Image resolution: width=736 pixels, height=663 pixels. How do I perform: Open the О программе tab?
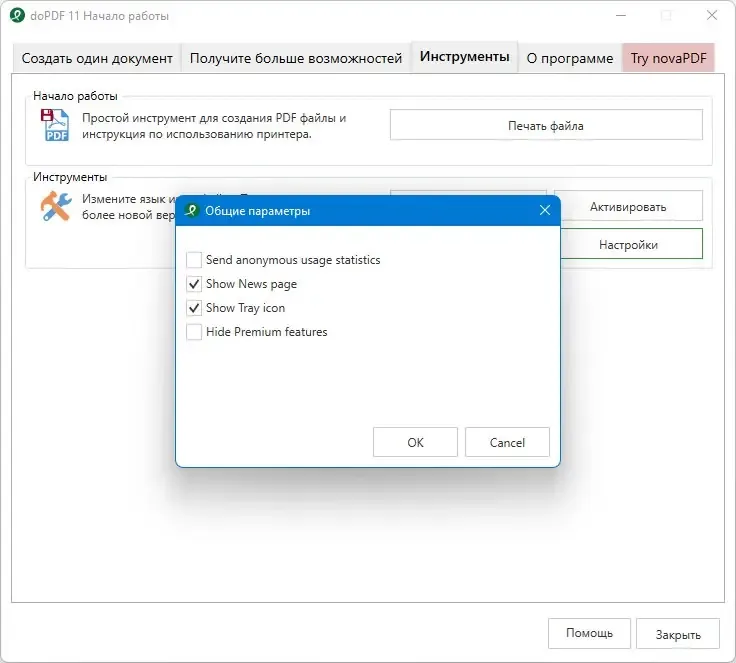pos(569,58)
